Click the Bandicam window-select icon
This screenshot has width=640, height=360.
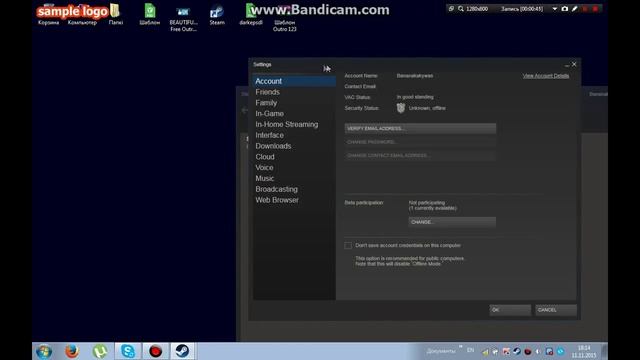[451, 9]
